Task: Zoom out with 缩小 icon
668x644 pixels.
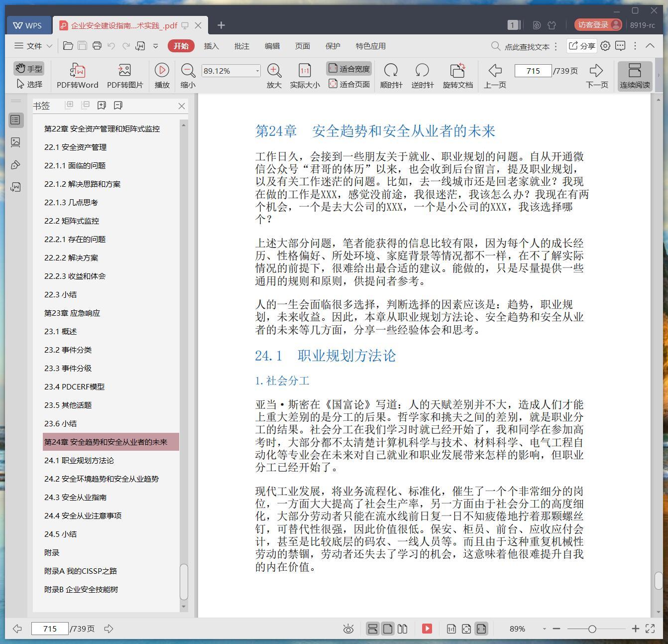Action: pyautogui.click(x=188, y=76)
